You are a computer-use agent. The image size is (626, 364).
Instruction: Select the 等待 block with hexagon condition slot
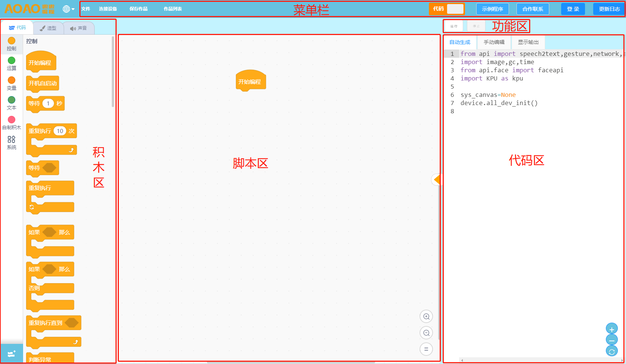[x=42, y=168]
